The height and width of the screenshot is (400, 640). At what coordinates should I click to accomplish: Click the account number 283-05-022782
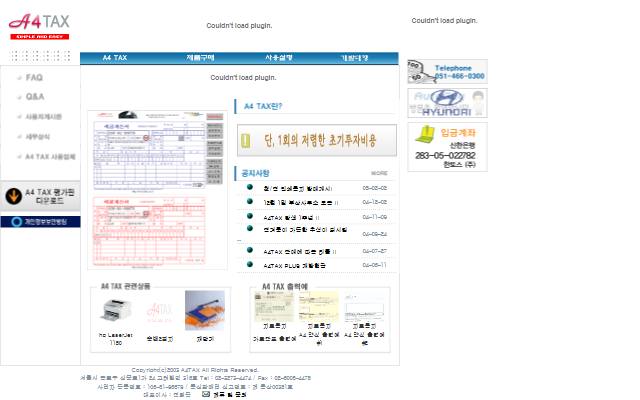tap(445, 156)
